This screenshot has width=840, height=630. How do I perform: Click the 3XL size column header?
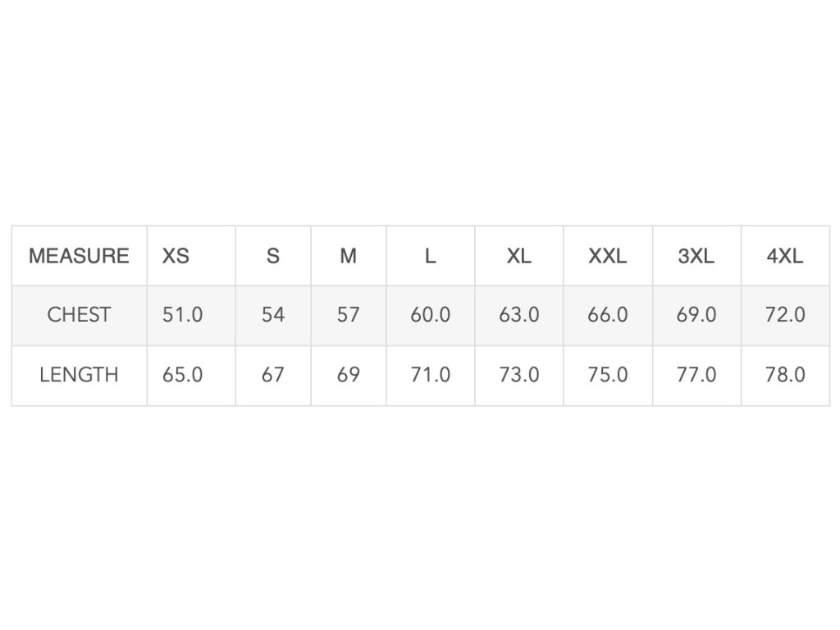click(696, 256)
